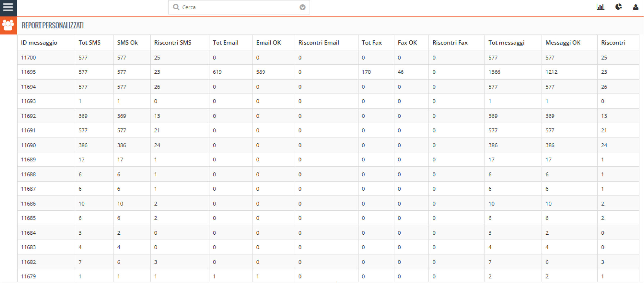Sort by Riscontri Email column header
The height and width of the screenshot is (283, 644).
coord(318,43)
